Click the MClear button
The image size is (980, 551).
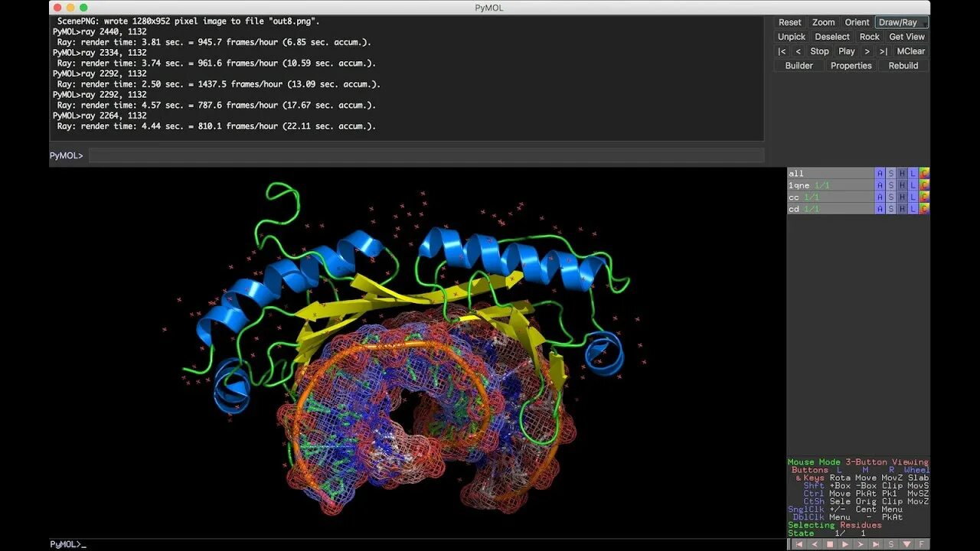click(911, 51)
